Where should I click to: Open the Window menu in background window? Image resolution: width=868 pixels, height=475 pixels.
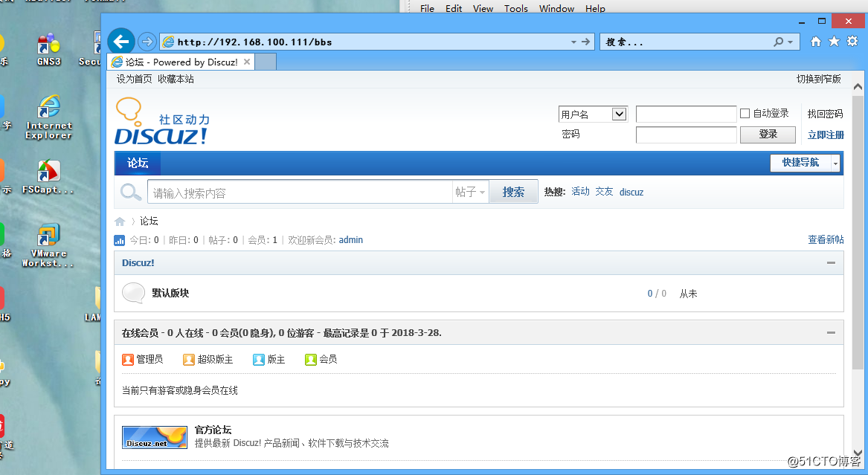tap(556, 8)
